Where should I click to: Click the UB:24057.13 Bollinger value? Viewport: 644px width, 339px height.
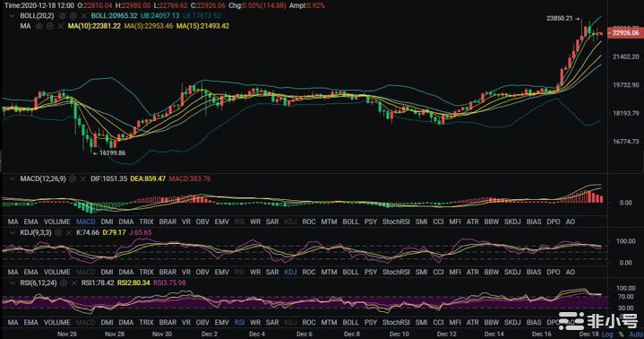pyautogui.click(x=160, y=15)
